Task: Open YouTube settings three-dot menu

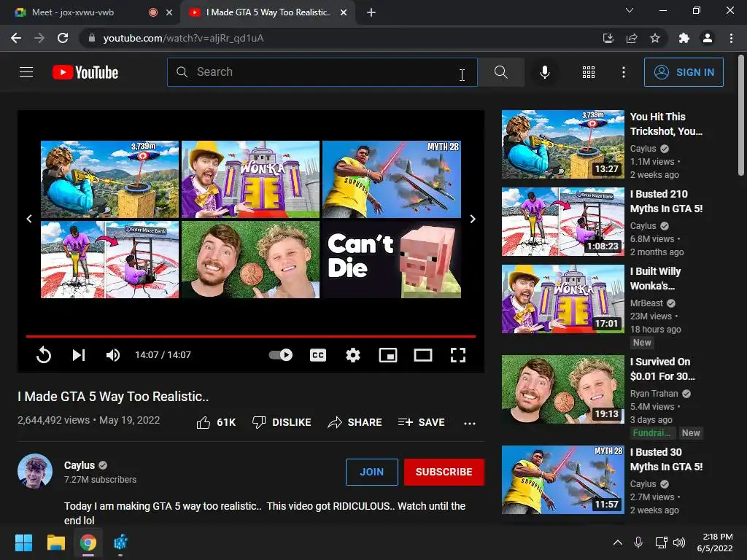Action: pyautogui.click(x=623, y=72)
